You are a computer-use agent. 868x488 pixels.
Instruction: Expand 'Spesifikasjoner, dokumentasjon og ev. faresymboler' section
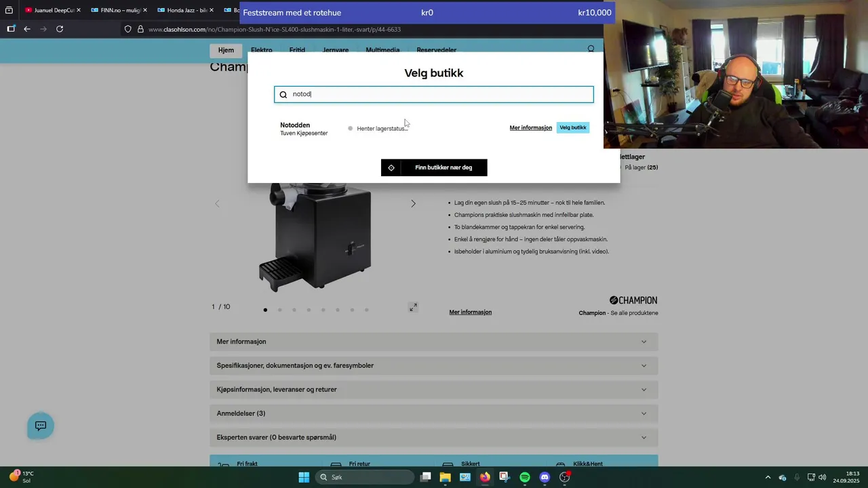coord(434,365)
